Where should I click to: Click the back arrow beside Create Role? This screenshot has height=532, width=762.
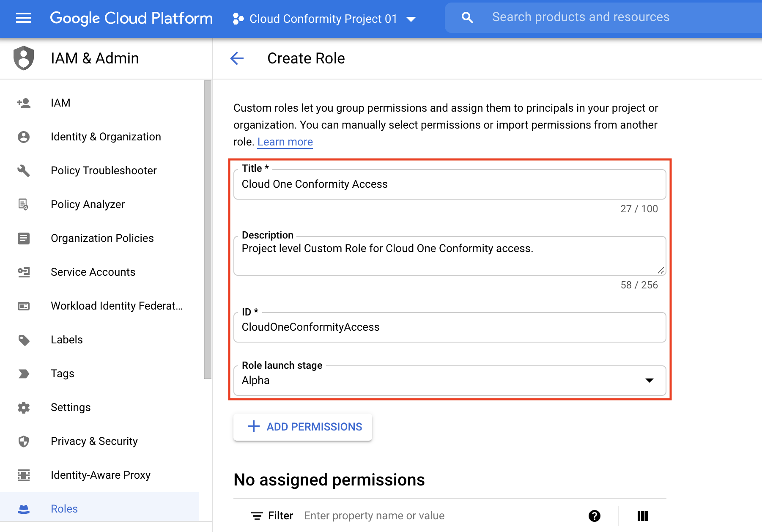click(237, 58)
